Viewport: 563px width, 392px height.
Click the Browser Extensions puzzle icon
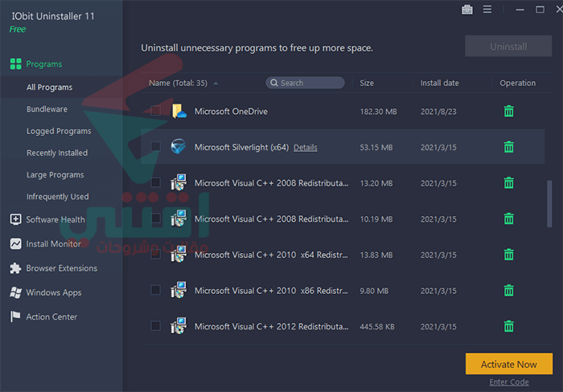[x=15, y=268]
